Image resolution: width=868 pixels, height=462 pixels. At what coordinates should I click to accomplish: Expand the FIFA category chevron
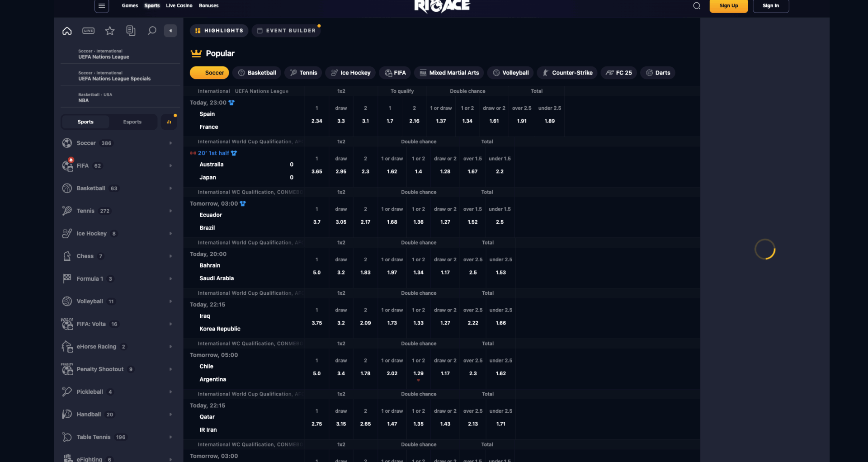pyautogui.click(x=170, y=166)
